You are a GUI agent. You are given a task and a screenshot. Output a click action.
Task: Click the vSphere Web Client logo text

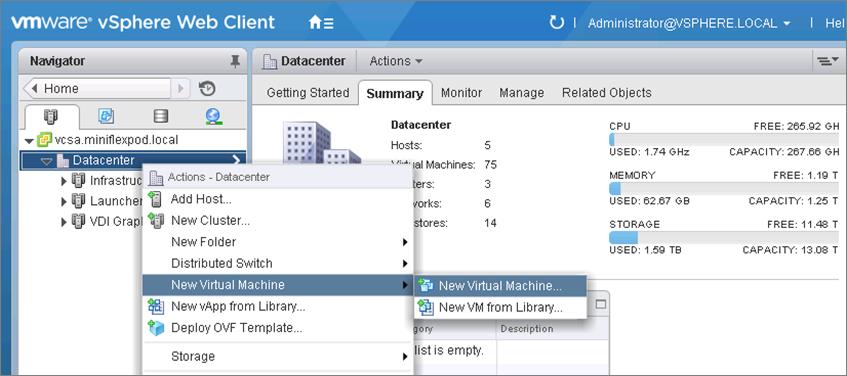143,23
